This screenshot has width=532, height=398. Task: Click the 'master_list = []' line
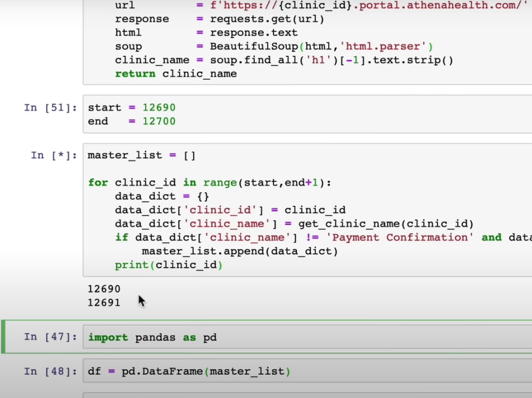[142, 156]
